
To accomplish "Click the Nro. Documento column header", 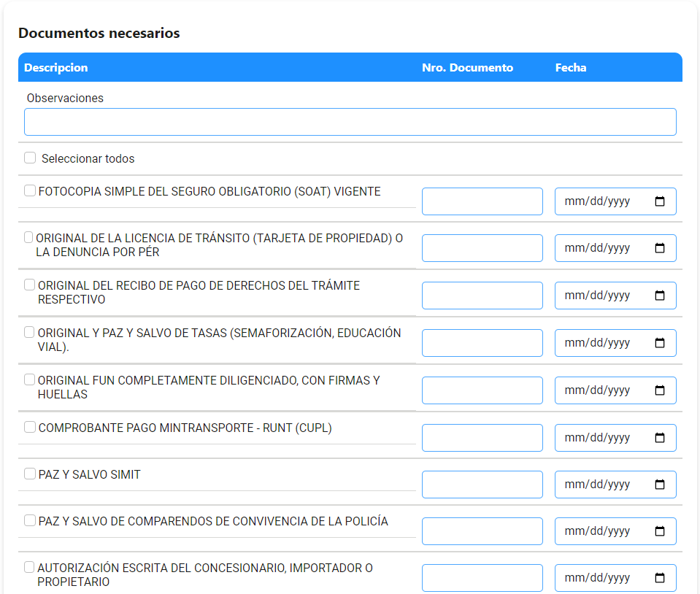I will (x=467, y=67).
